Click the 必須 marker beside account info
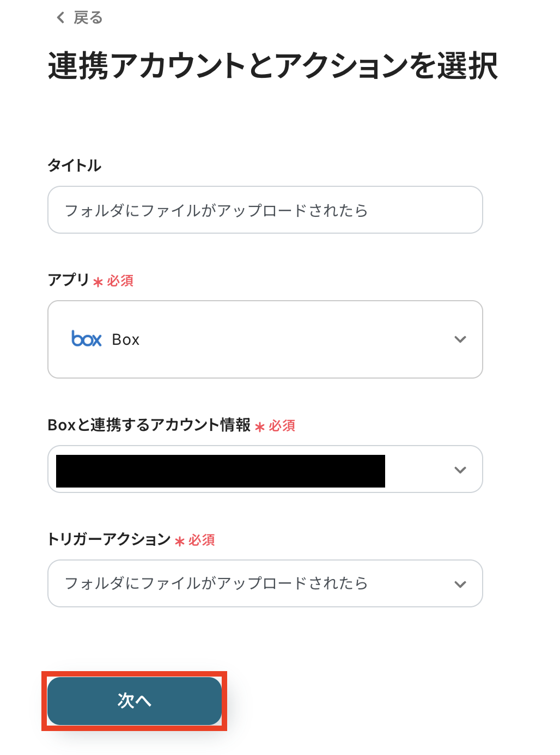Viewport: 560px width, 755px height. (282, 425)
